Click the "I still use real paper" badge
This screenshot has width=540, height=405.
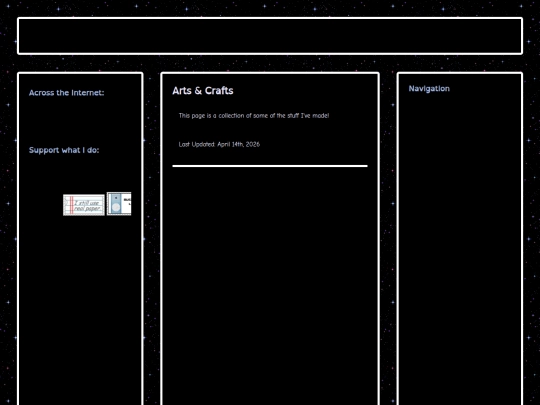click(84, 205)
